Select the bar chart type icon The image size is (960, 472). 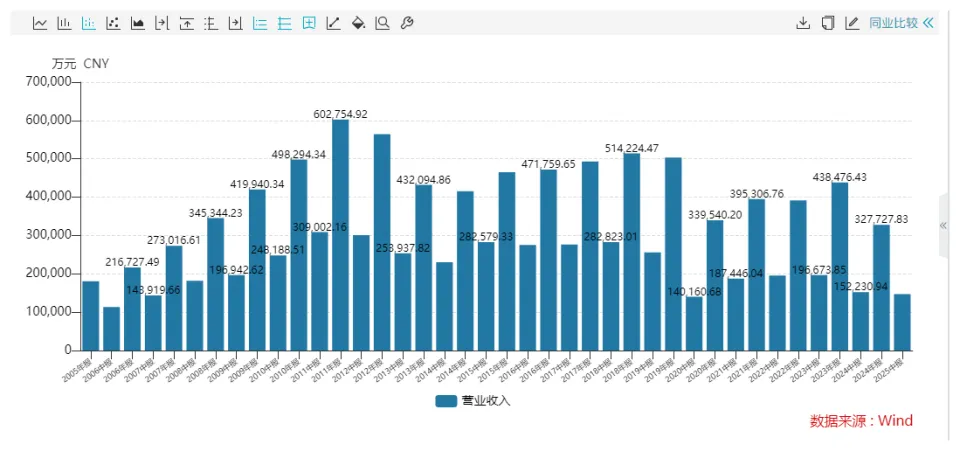64,23
